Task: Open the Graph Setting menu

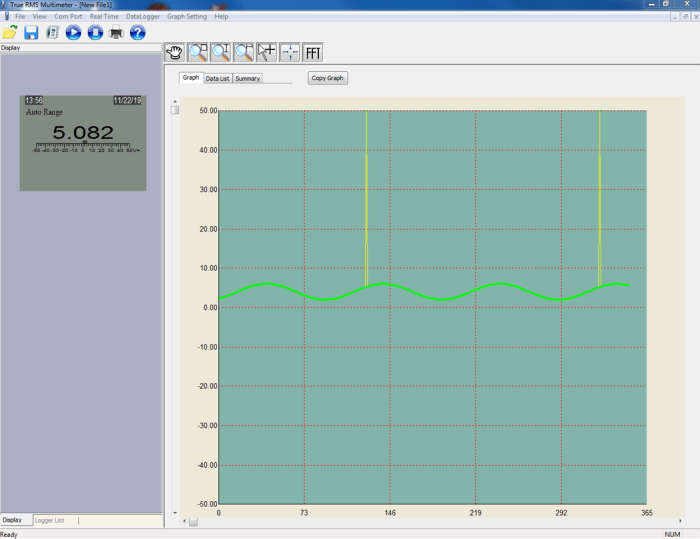Action: point(187,16)
